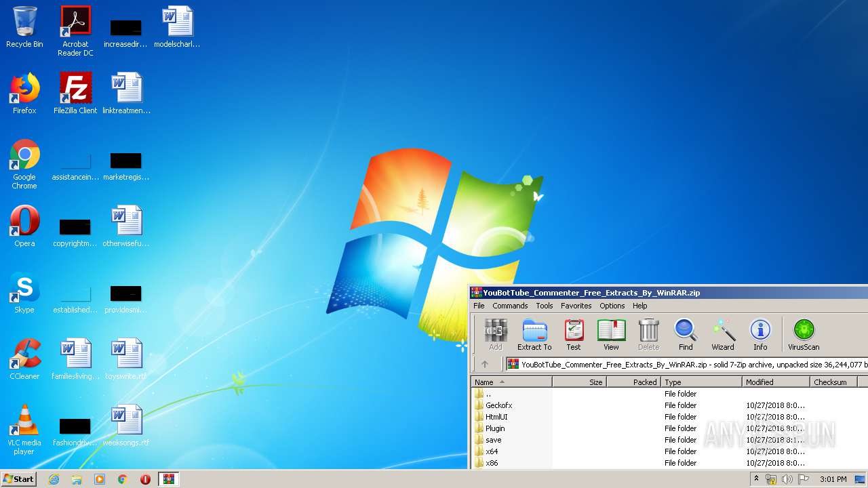This screenshot has height=488, width=868.
Task: Select the increasedir... desktop file
Action: [x=126, y=33]
